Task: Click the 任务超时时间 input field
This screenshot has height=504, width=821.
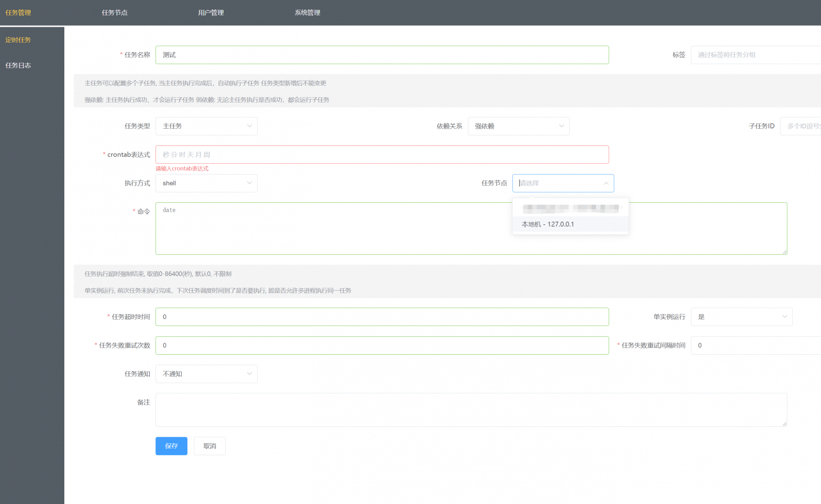Action: pyautogui.click(x=382, y=317)
